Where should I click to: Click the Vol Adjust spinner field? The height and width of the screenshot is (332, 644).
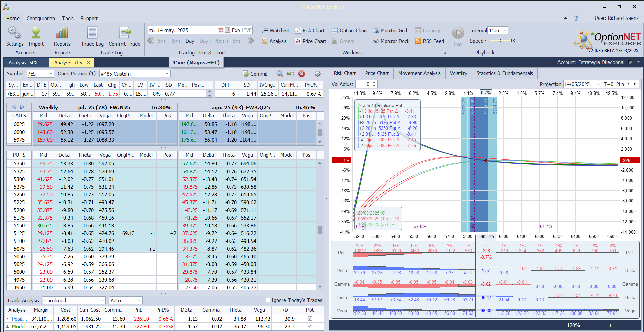366,84
